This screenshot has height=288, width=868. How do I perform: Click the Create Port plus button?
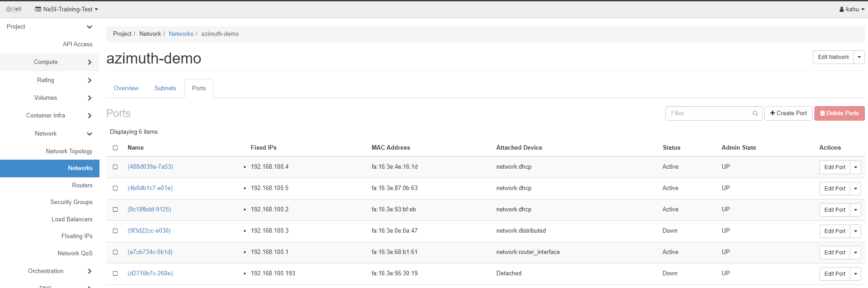coord(788,113)
